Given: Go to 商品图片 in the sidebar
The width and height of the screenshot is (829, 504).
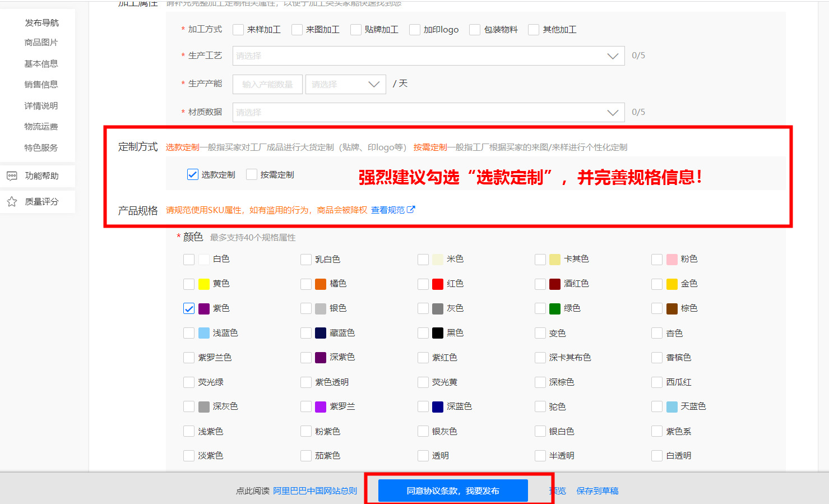Looking at the screenshot, I should [x=40, y=42].
